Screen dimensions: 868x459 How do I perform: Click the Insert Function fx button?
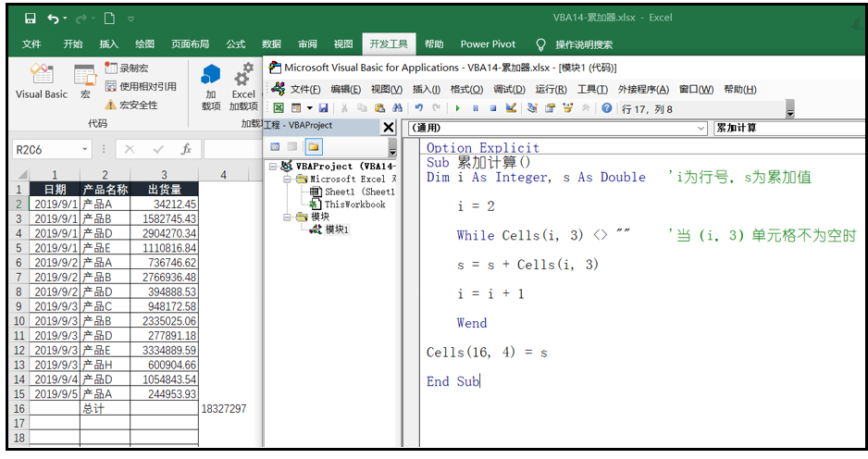pos(187,149)
